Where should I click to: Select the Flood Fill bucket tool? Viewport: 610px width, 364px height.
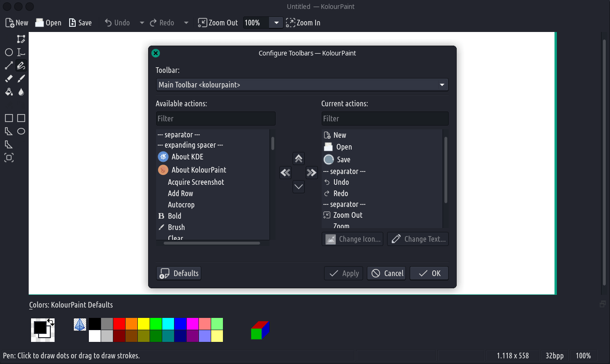9,92
